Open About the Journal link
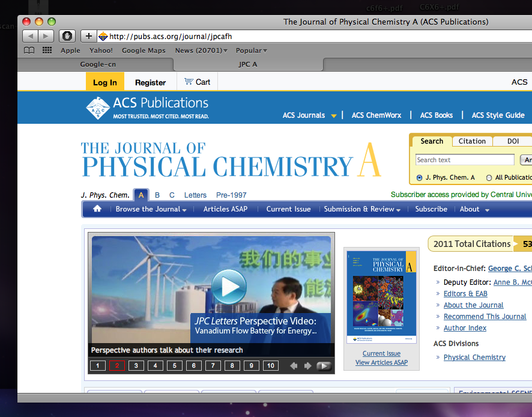 (473, 305)
